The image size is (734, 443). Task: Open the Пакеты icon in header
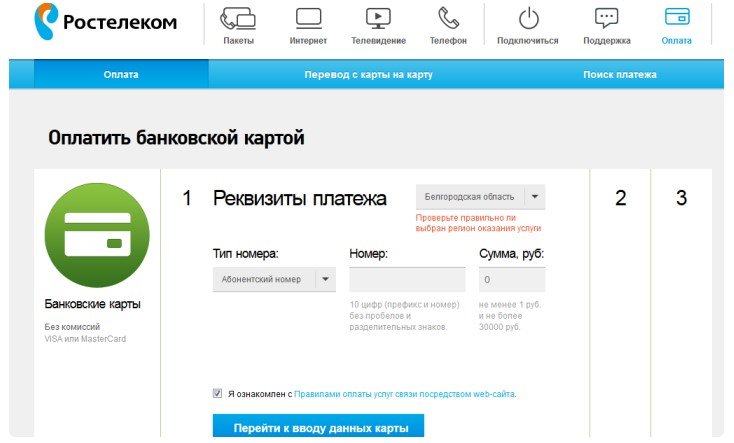coord(238,19)
